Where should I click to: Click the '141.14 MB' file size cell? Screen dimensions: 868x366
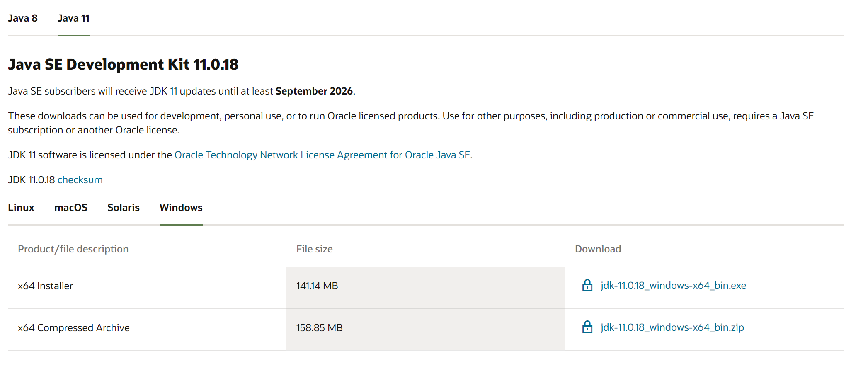point(426,288)
